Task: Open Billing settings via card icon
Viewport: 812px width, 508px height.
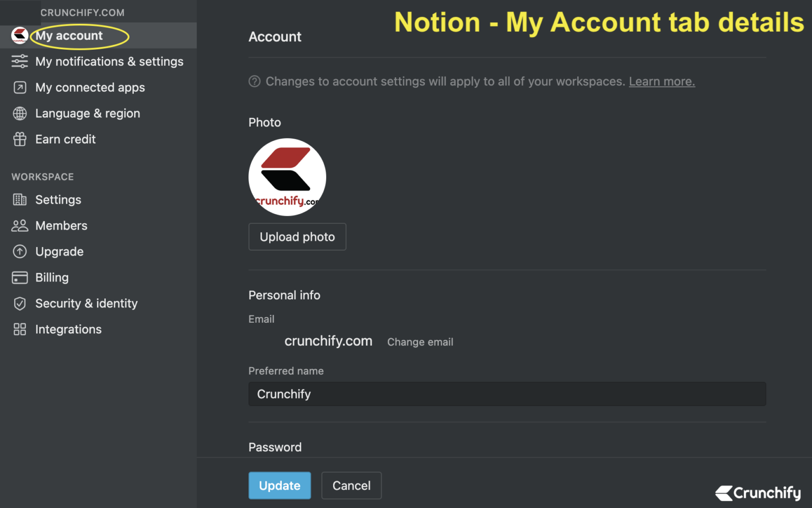Action: (20, 277)
